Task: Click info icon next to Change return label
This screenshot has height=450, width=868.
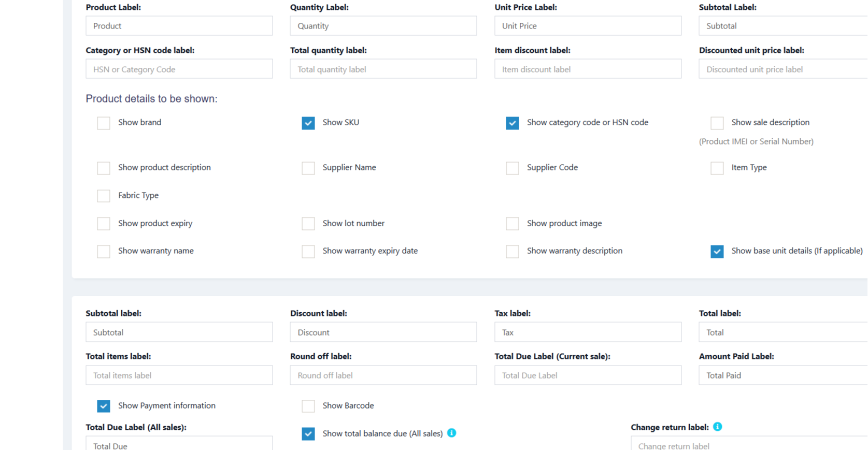Action: (x=717, y=427)
